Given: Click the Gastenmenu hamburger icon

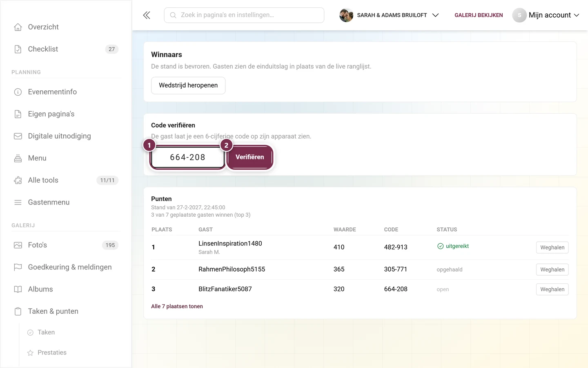Looking at the screenshot, I should (x=18, y=202).
